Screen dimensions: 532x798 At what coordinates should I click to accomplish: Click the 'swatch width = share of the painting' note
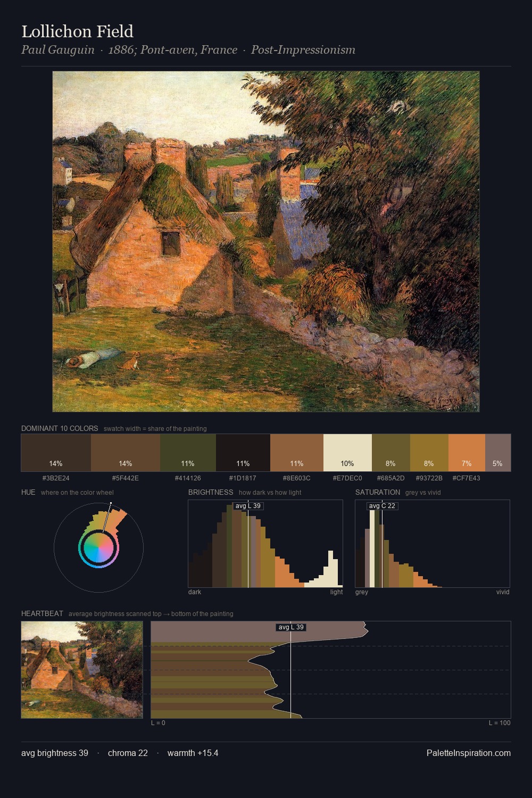click(155, 429)
